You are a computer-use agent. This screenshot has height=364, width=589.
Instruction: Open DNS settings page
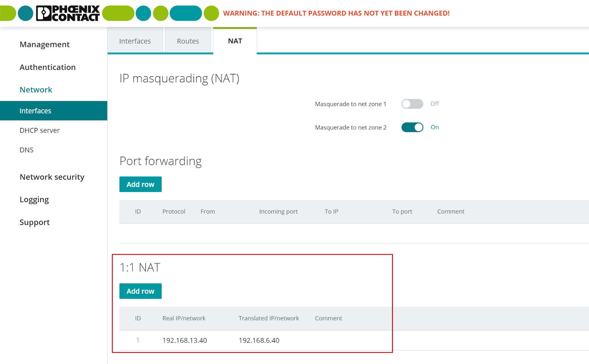[x=27, y=150]
